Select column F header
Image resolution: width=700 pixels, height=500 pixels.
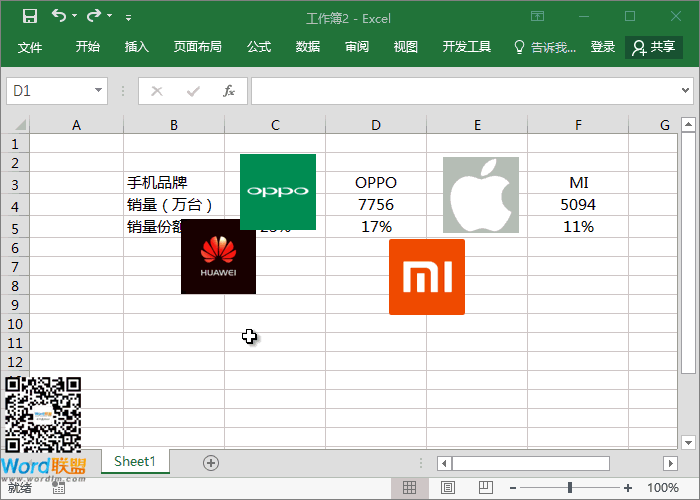tap(578, 125)
